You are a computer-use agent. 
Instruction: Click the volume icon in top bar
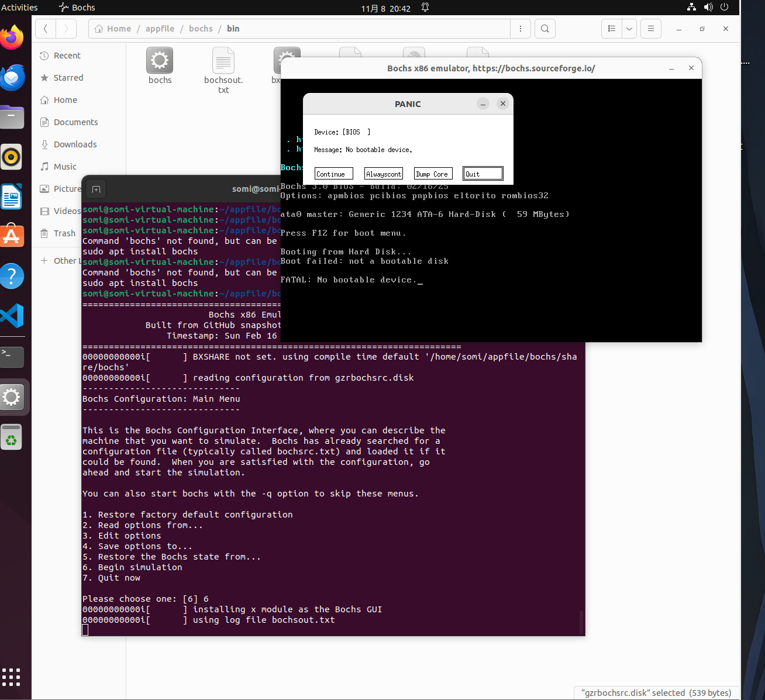click(x=708, y=8)
